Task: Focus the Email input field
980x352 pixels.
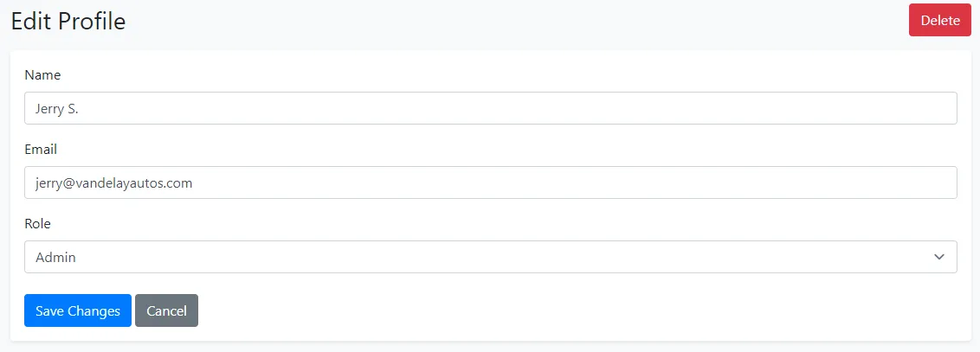Action: pos(490,182)
